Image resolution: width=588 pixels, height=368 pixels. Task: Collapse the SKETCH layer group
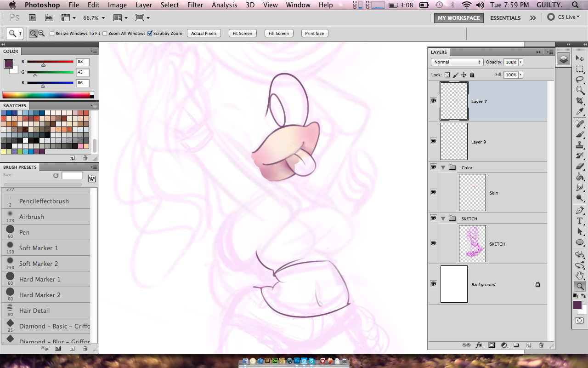click(443, 218)
